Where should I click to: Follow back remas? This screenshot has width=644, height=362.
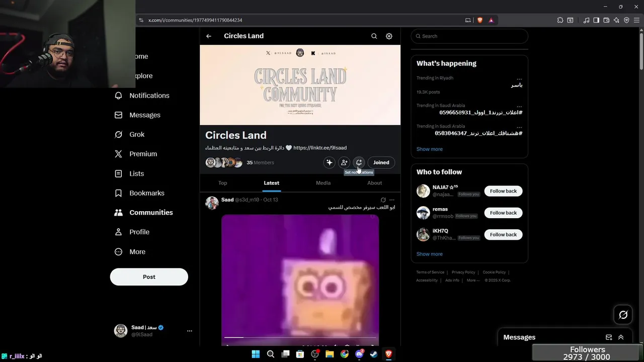(503, 213)
